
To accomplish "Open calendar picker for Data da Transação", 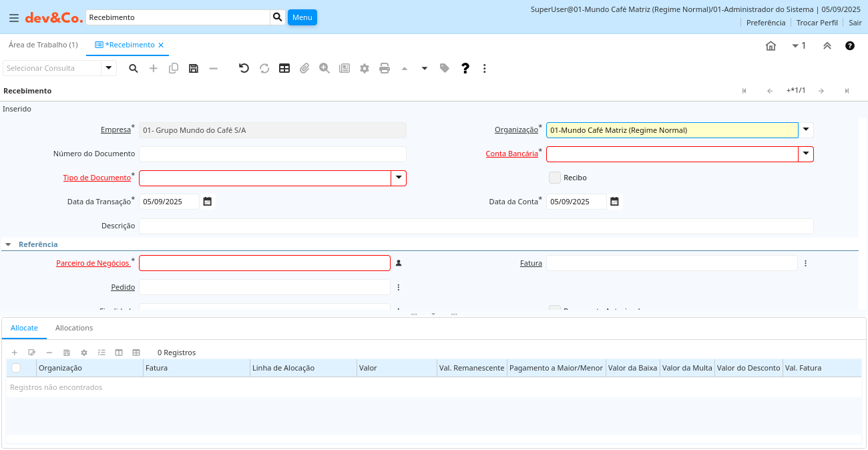I will tap(208, 202).
